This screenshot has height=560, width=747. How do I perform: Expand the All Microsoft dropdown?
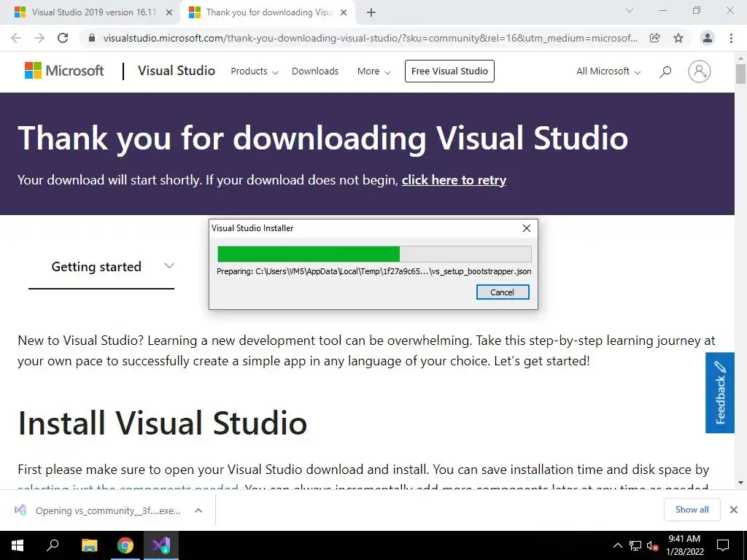click(608, 71)
